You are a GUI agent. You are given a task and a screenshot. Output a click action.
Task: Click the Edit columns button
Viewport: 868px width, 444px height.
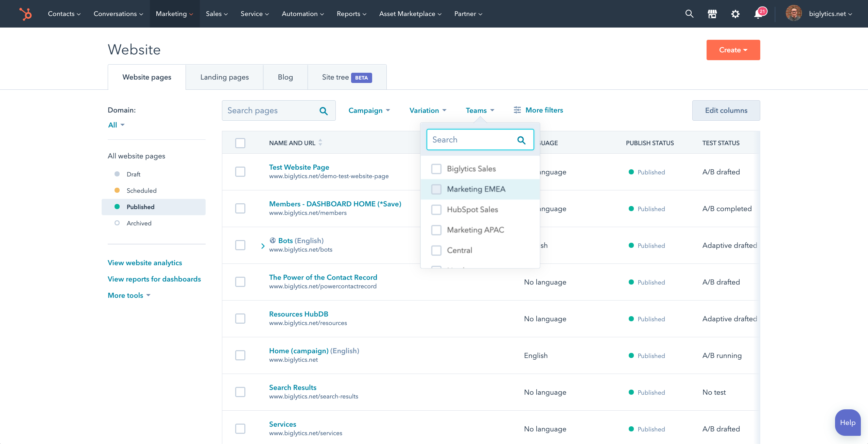[x=726, y=110]
